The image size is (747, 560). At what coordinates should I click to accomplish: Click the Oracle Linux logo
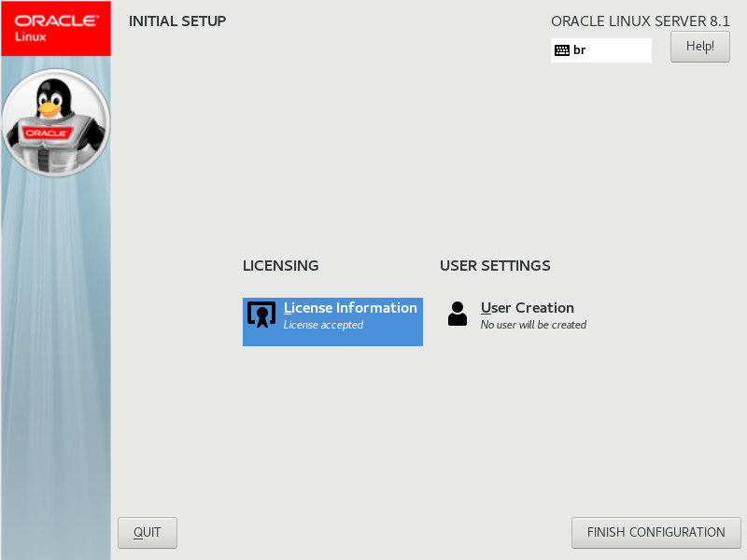pos(56,29)
